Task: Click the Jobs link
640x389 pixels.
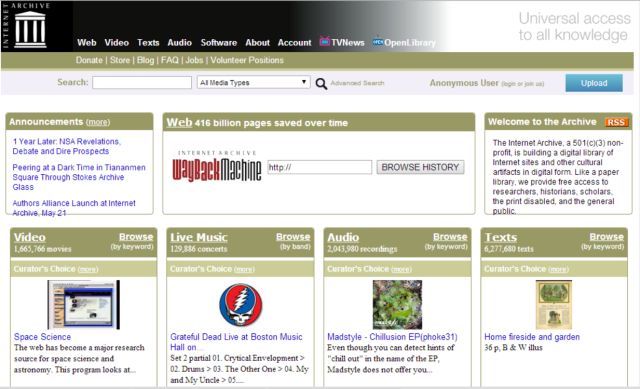Action: [194, 60]
